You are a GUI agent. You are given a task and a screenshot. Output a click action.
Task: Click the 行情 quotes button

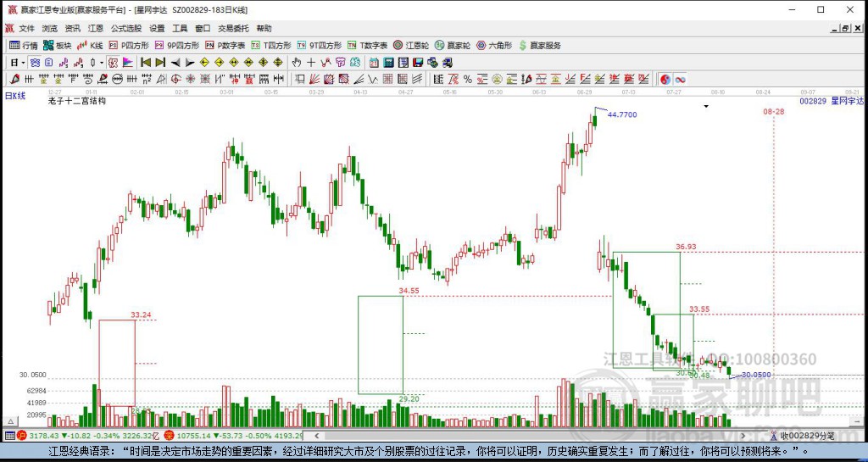[x=23, y=46]
